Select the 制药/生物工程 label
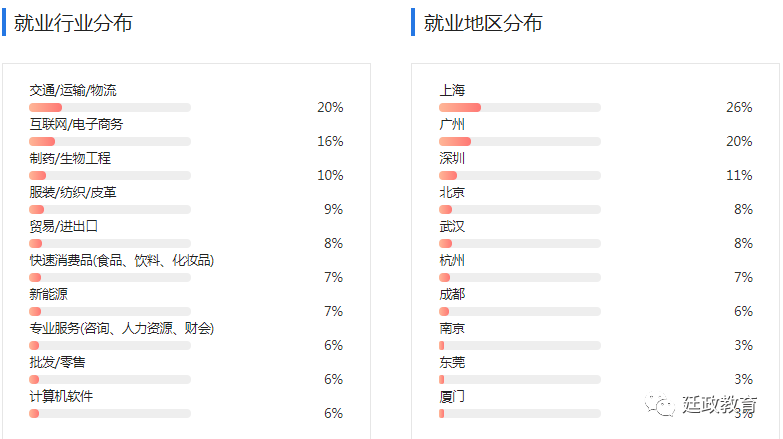Viewport: 783px width, 439px height. 70,158
